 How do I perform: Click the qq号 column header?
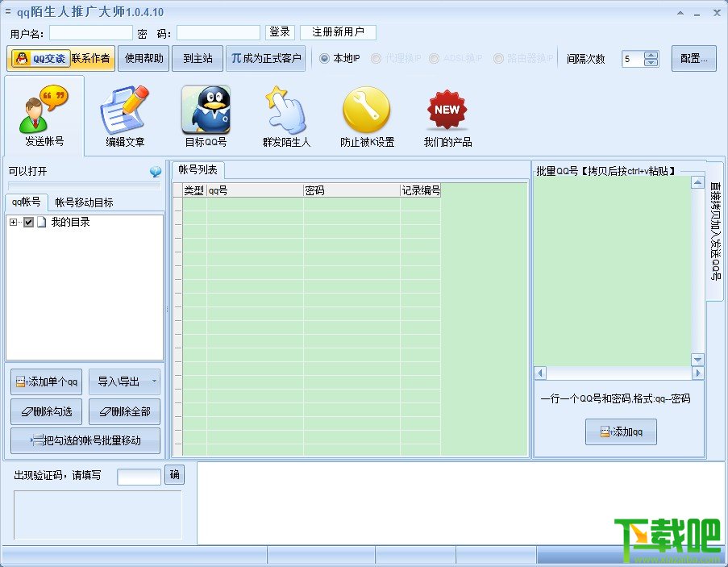[255, 190]
